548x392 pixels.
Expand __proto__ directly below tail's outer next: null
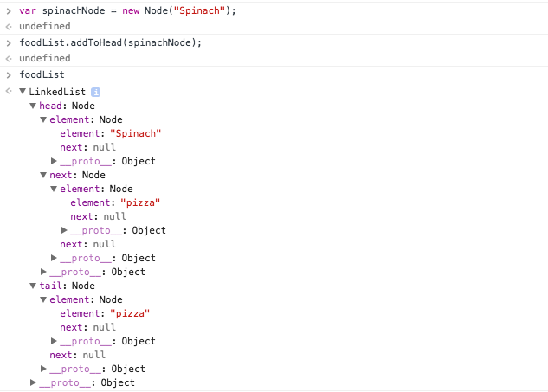click(x=43, y=369)
